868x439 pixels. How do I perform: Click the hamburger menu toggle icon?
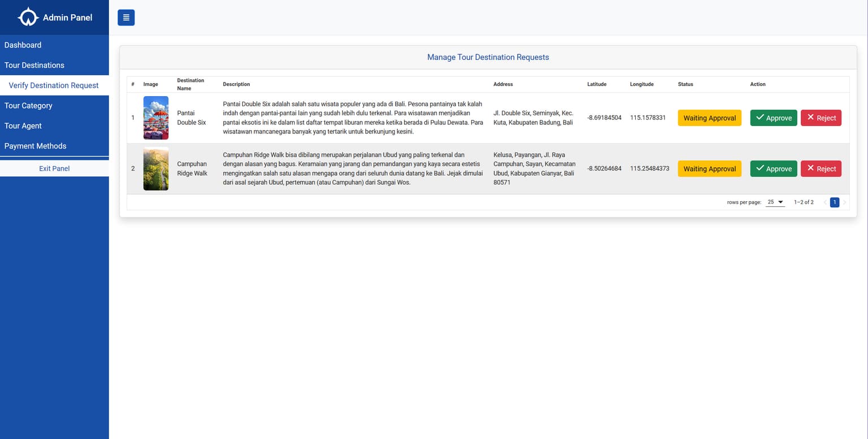126,18
